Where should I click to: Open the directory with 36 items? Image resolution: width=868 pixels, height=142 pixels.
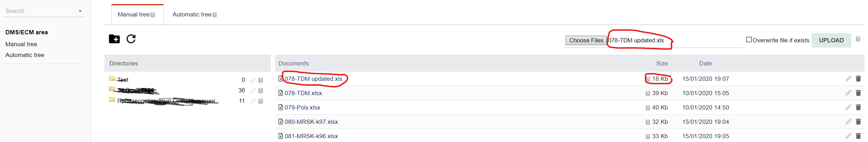135,90
